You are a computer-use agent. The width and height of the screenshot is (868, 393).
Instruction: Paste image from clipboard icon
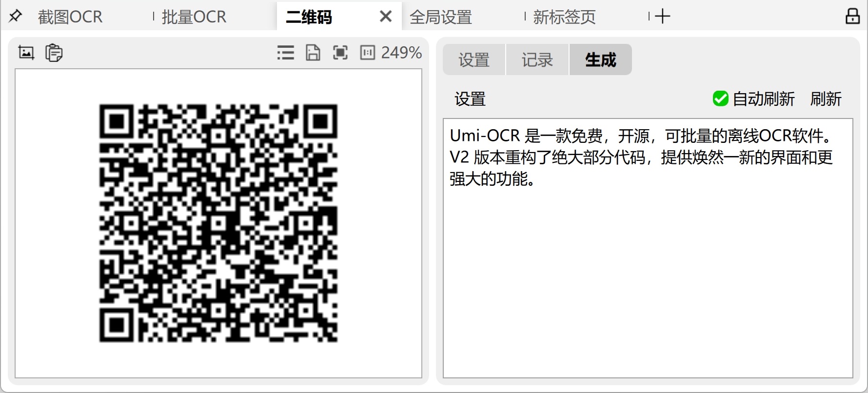click(54, 53)
